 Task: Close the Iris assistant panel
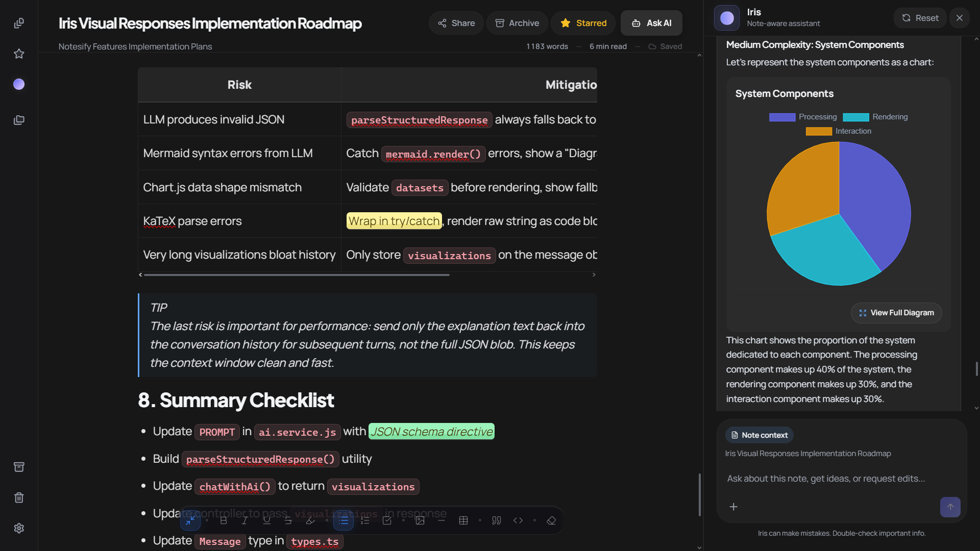(x=960, y=18)
